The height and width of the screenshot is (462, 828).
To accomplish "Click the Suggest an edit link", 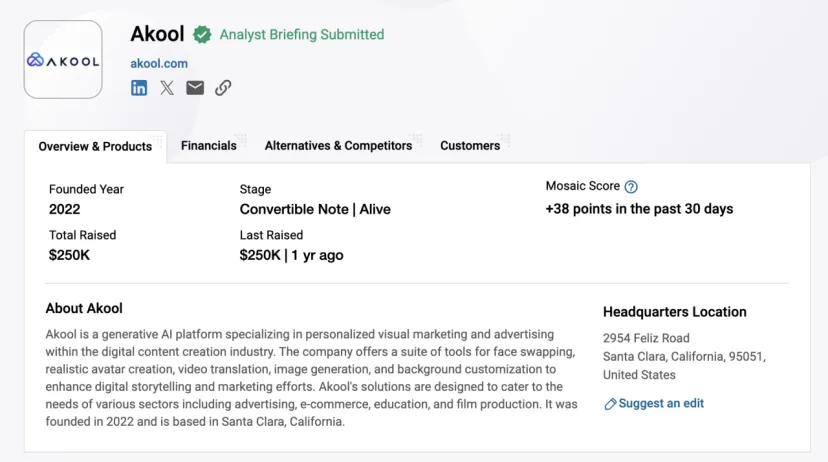I will pos(661,403).
